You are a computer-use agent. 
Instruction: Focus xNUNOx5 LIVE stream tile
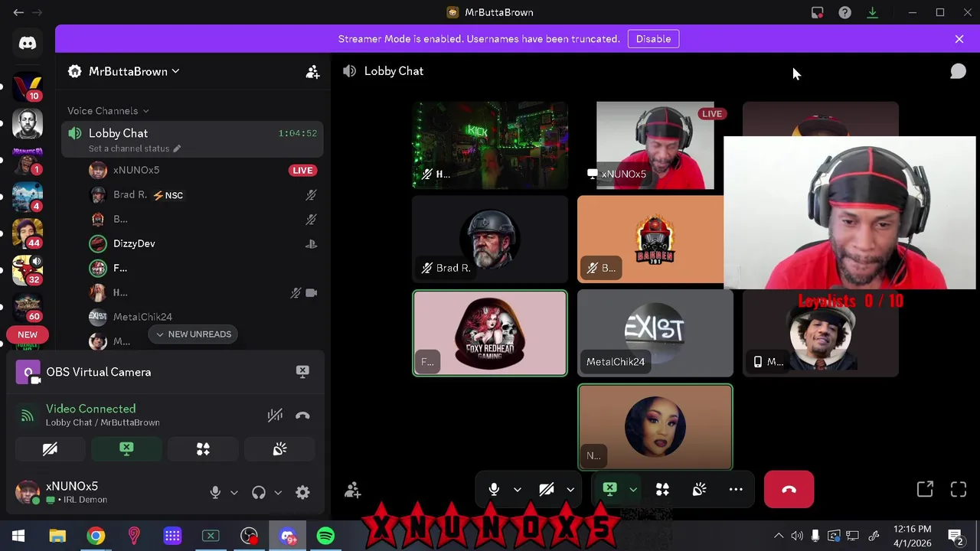655,145
